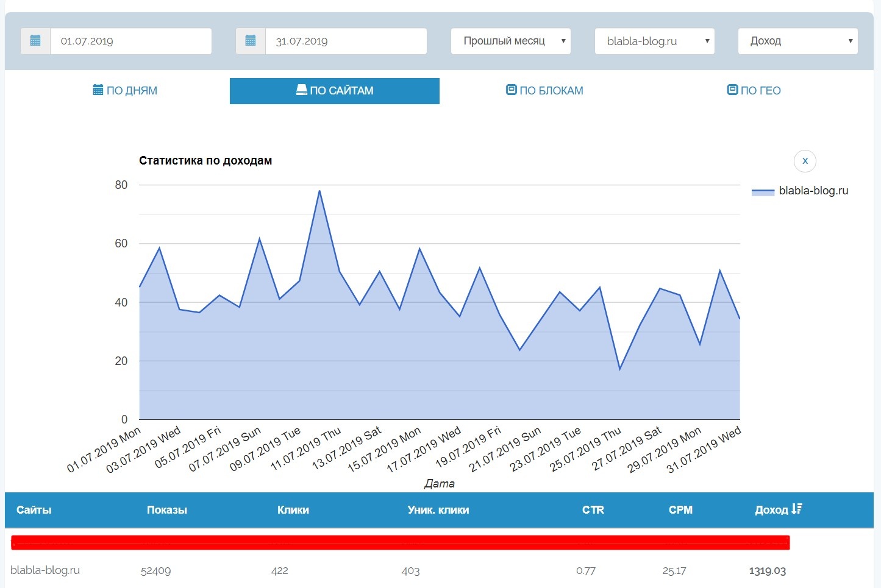The height and width of the screenshot is (588, 881).
Task: Sort table by Клики column header
Action: (x=293, y=510)
